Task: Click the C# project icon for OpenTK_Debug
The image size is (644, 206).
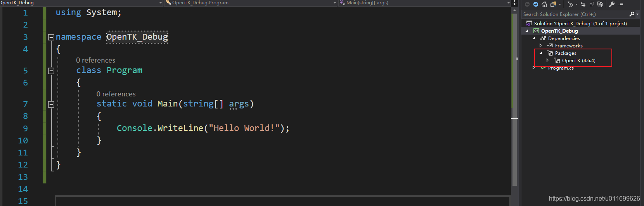Action: (x=536, y=31)
